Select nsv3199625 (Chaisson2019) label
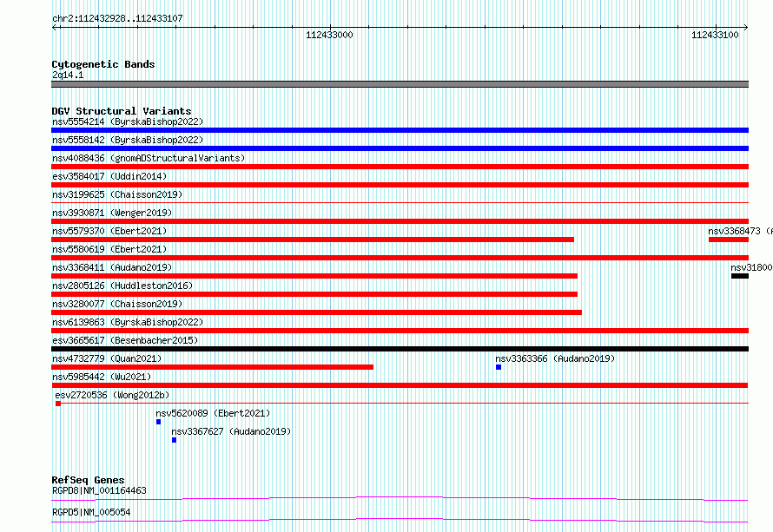The height and width of the screenshot is (532, 773). pos(117,194)
